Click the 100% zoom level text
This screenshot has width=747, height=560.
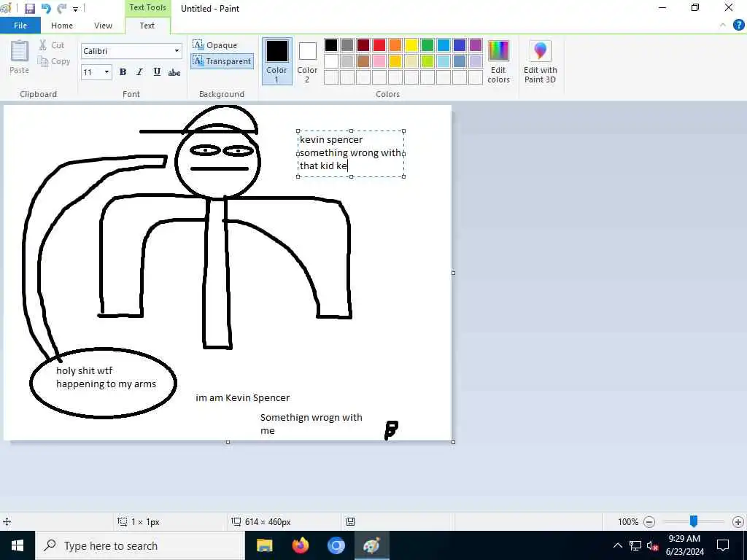tap(628, 522)
